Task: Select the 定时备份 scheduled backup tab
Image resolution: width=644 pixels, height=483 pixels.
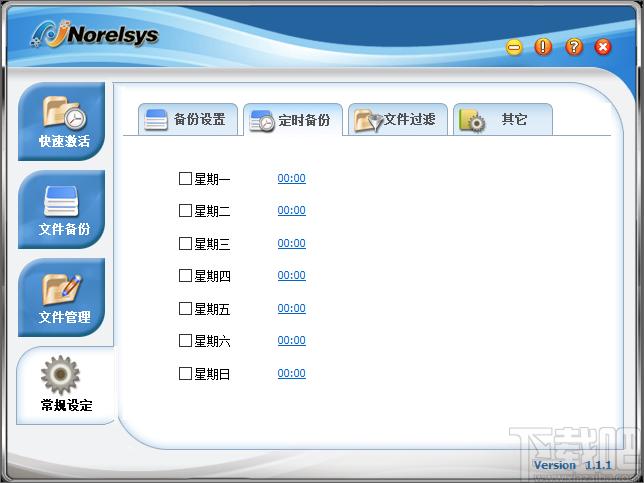Action: coord(293,120)
